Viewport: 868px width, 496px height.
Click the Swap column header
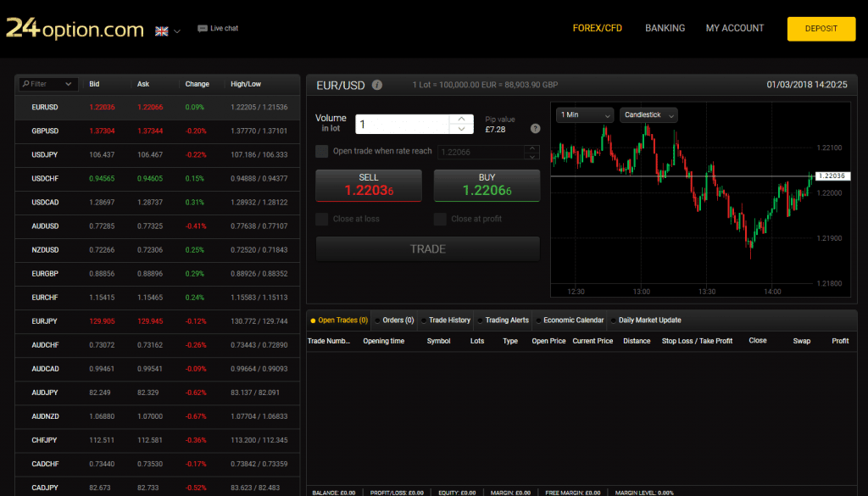click(802, 341)
